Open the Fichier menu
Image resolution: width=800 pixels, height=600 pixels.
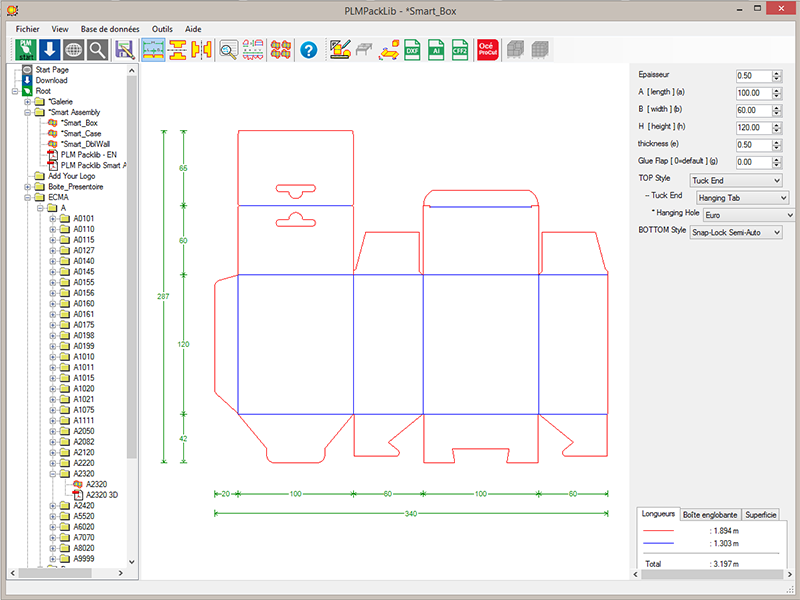click(28, 29)
